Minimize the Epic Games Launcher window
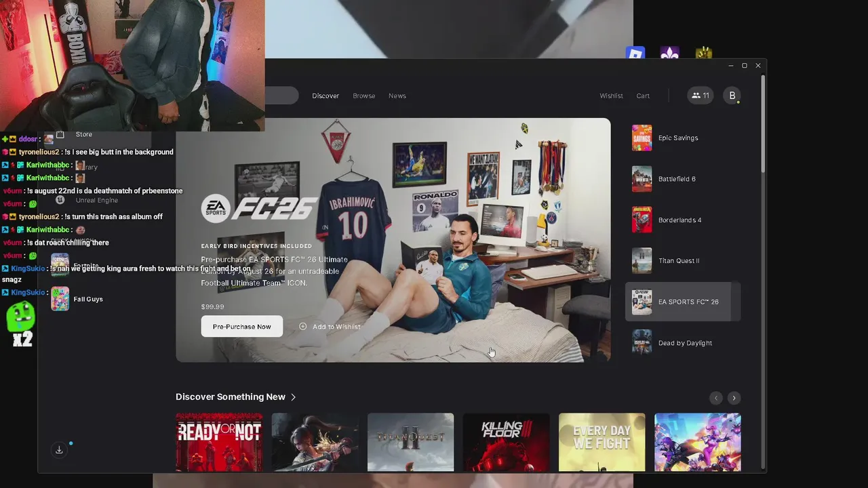Image resolution: width=868 pixels, height=488 pixels. (731, 66)
